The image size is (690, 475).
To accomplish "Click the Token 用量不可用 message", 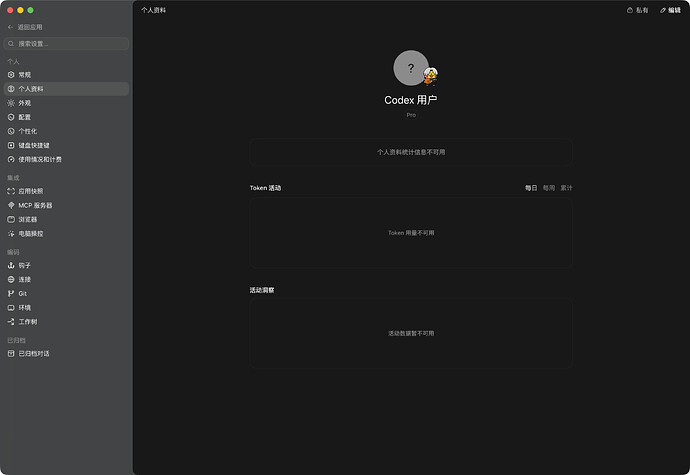I will pos(411,233).
